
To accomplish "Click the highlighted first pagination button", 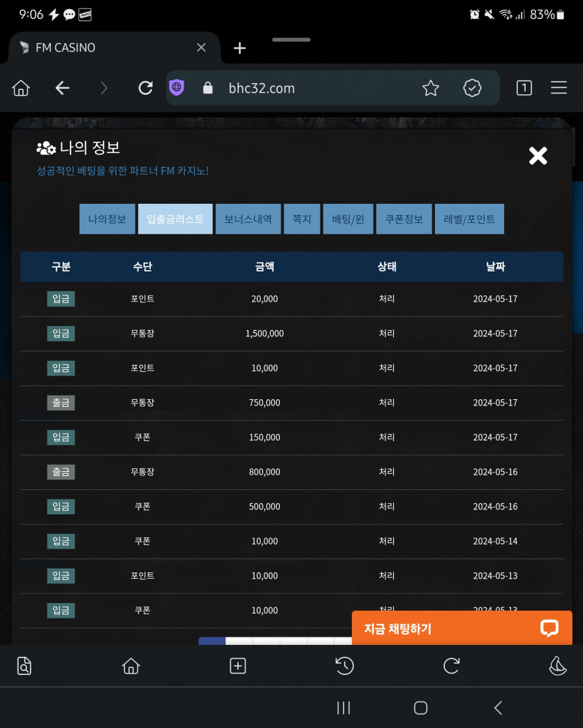I will pyautogui.click(x=212, y=641).
